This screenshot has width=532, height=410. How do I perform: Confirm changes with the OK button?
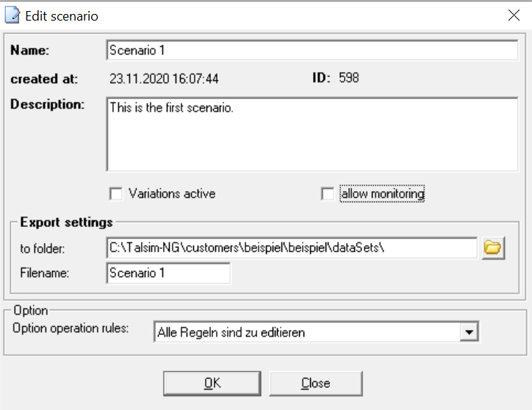[212, 383]
